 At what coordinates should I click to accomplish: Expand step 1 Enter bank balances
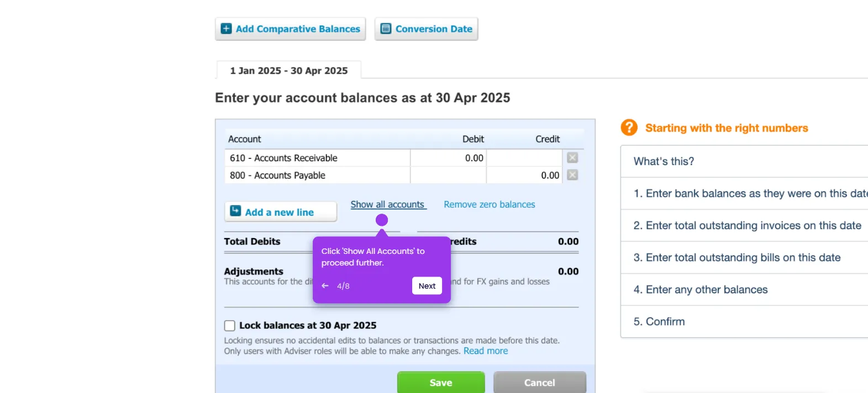point(744,193)
